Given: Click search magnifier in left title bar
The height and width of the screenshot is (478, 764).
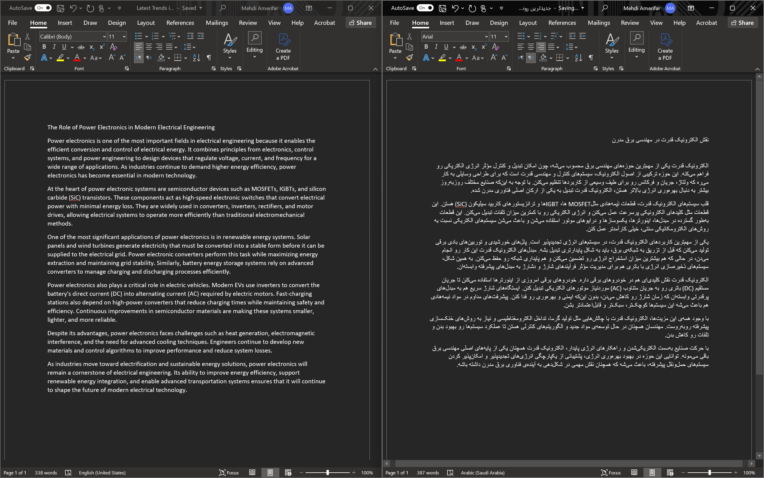Looking at the screenshot, I should (223, 8).
